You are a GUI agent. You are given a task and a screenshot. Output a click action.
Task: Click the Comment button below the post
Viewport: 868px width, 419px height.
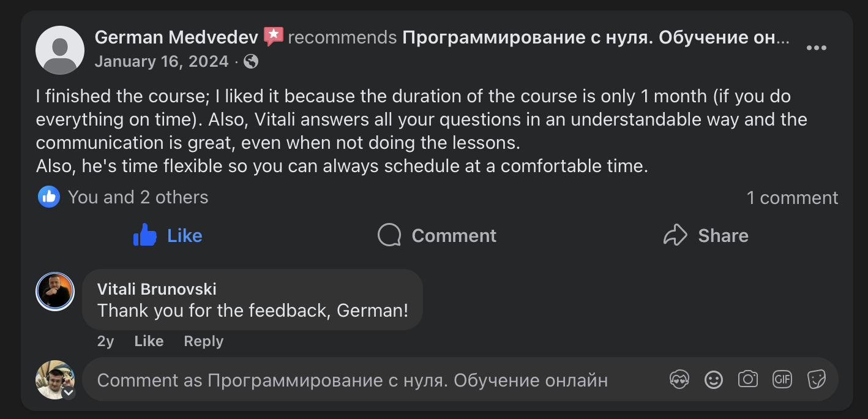(437, 235)
